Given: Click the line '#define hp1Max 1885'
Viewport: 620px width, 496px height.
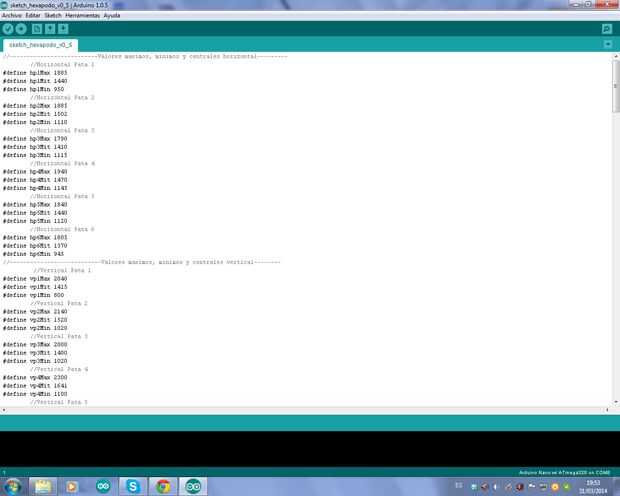Looking at the screenshot, I should [x=35, y=73].
